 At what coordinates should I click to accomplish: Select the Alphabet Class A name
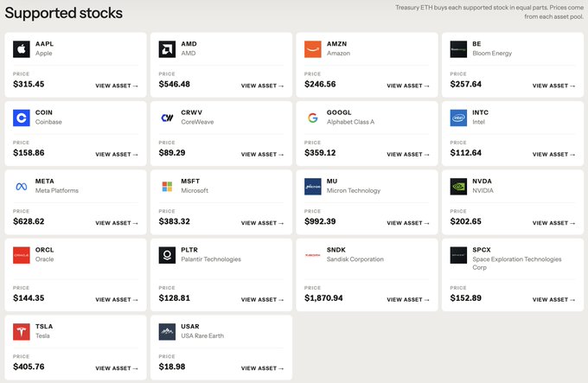pos(350,122)
